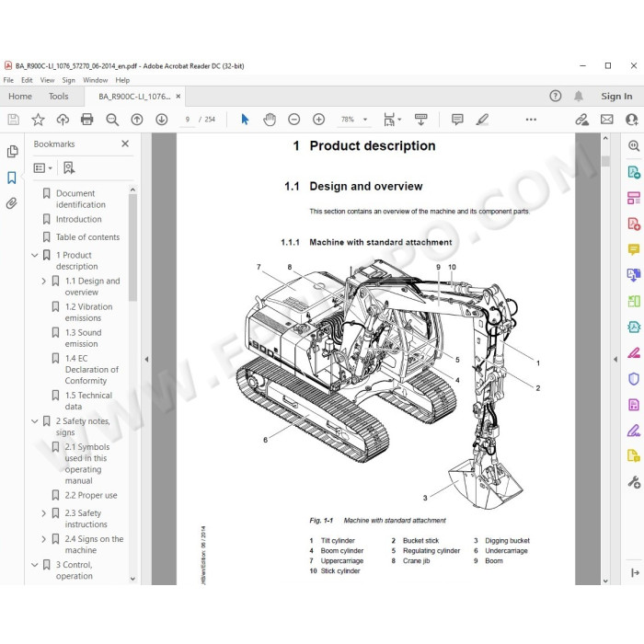This screenshot has width=644, height=644.
Task: Open notifications bell
Action: (579, 96)
